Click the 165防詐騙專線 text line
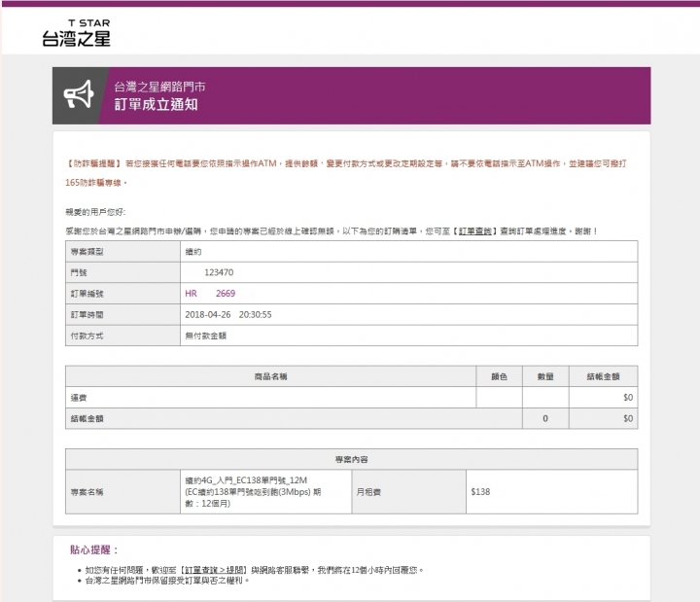 (x=96, y=183)
